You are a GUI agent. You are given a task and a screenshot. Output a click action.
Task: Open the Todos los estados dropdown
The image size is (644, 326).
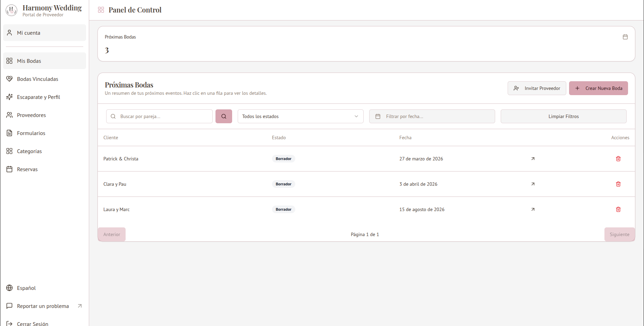(300, 116)
